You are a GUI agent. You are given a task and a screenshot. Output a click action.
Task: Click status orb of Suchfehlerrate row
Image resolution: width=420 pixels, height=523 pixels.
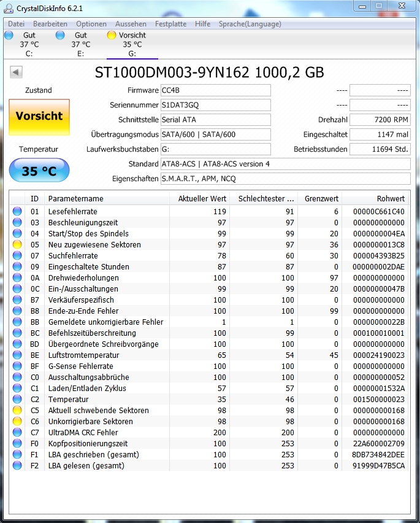tap(17, 255)
